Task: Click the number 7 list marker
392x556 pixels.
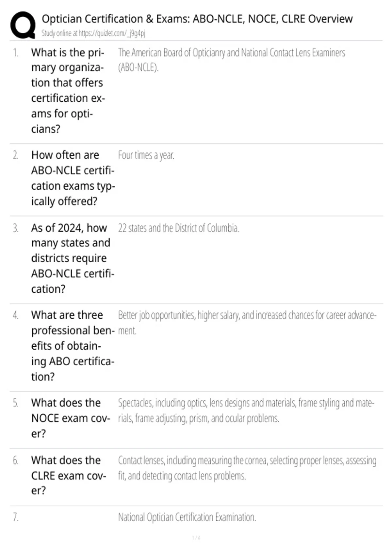Action: (16, 517)
